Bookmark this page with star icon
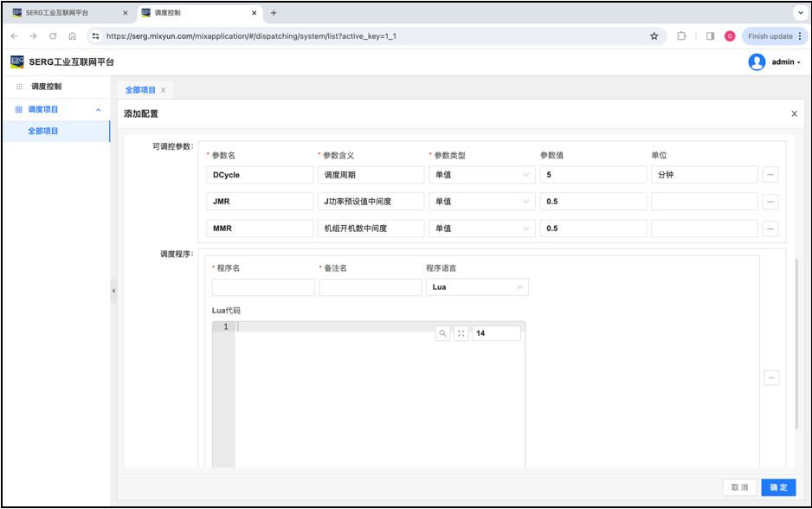812x509 pixels. [x=654, y=36]
